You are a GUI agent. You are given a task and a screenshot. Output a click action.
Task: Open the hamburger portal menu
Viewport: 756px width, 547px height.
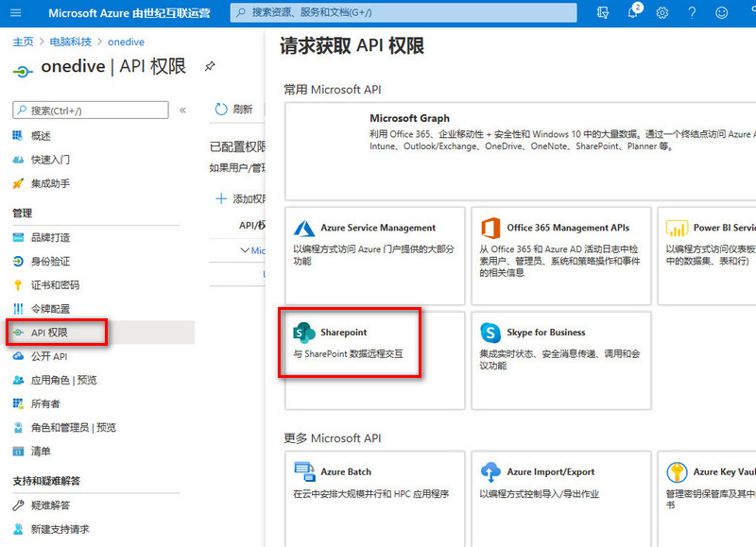pos(15,13)
